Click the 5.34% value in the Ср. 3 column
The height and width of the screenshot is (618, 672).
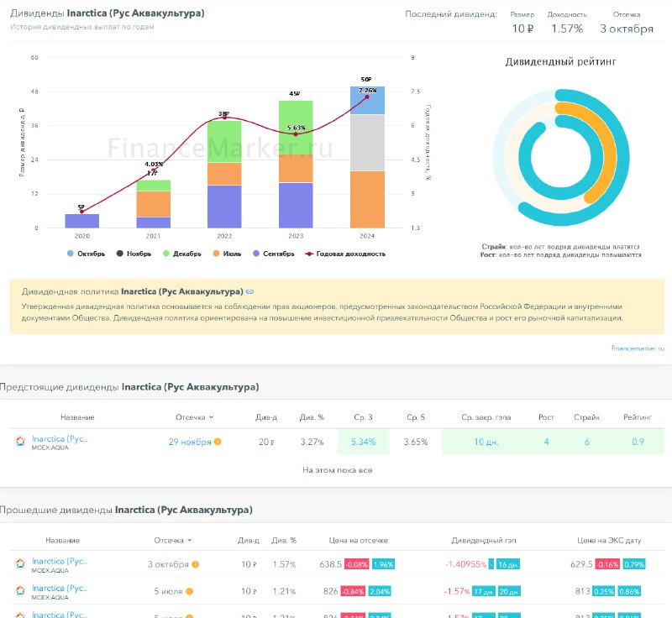363,442
